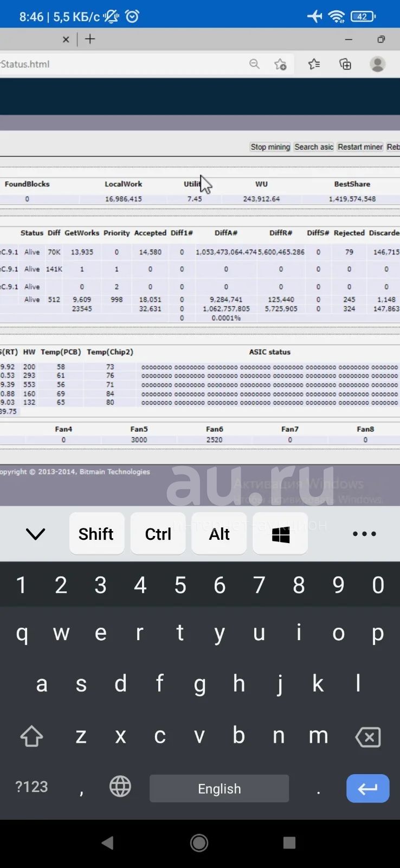The image size is (400, 868).
Task: Click the Restart miner button
Action: [x=360, y=147]
